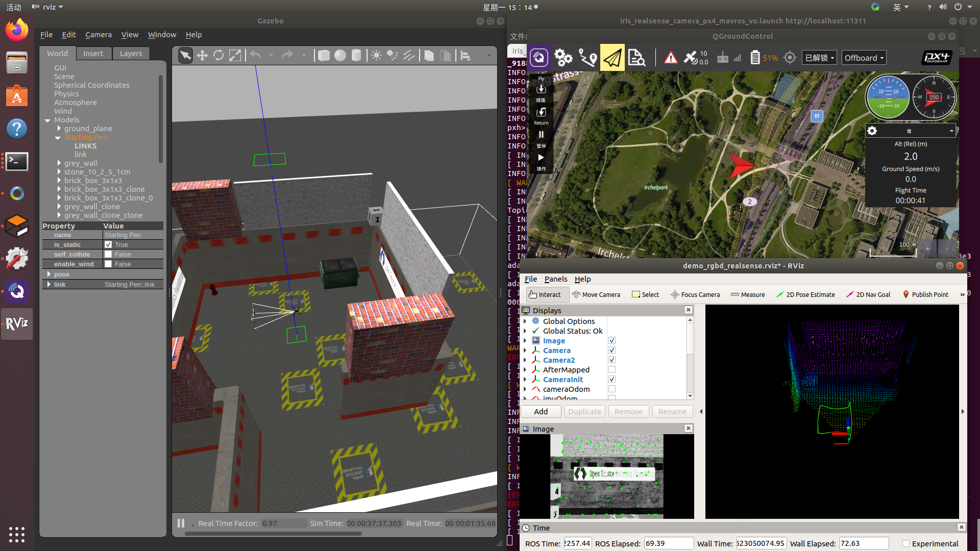Open the Offboard flight mode dropdown
The width and height of the screenshot is (980, 551).
click(x=864, y=58)
